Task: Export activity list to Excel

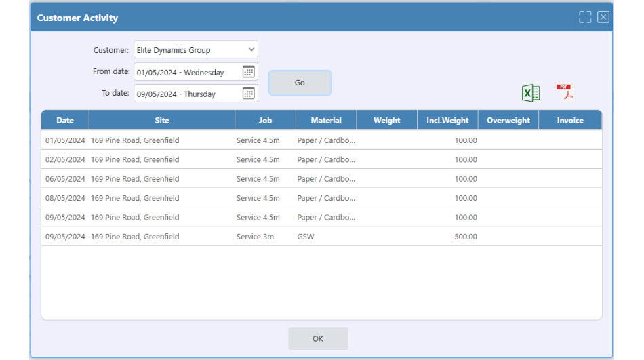Action: click(x=531, y=93)
